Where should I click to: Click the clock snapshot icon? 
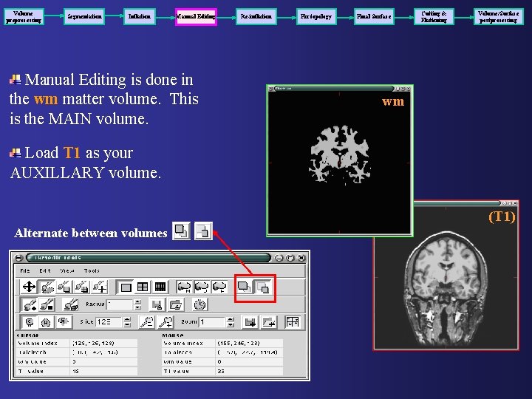(x=199, y=304)
